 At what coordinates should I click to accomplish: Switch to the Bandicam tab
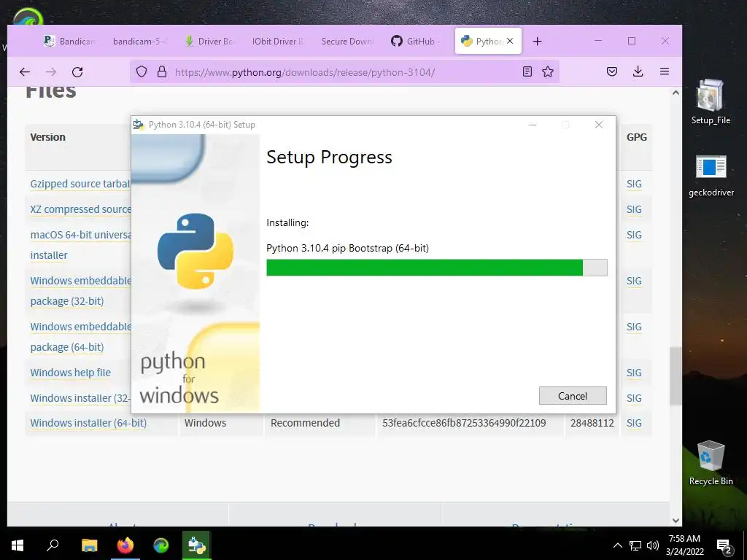69,42
